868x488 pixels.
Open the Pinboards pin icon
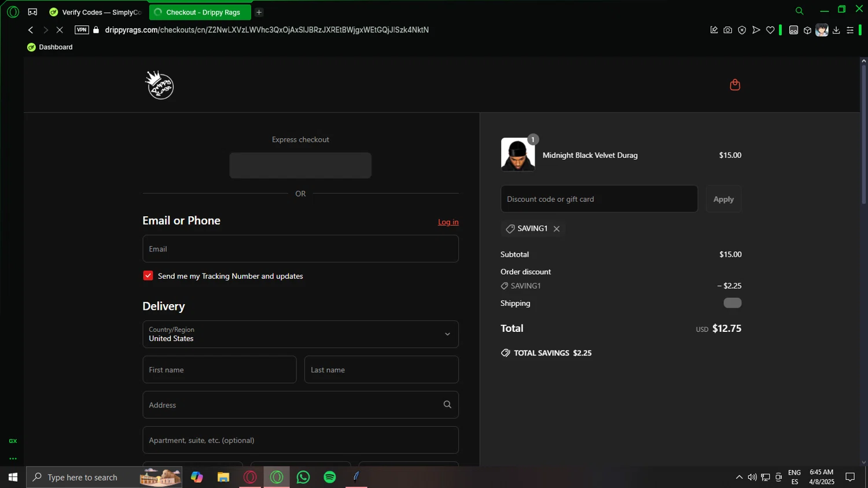714,30
